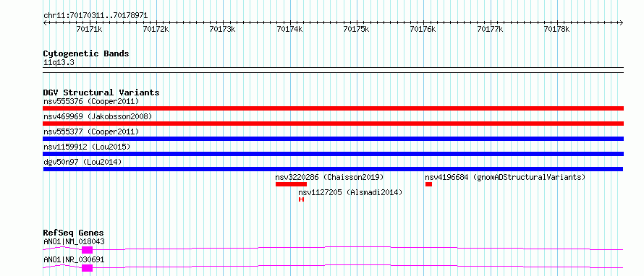The width and height of the screenshot is (644, 276).
Task: Click the magenta exon box of ANO1|NM_018043
Action: 87,250
